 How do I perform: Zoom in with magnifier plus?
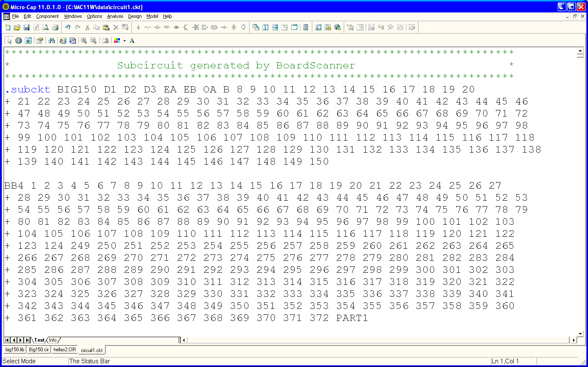pos(84,41)
